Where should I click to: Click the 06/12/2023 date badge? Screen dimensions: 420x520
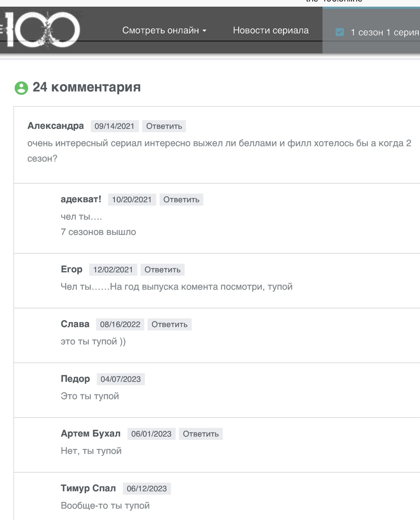(147, 489)
